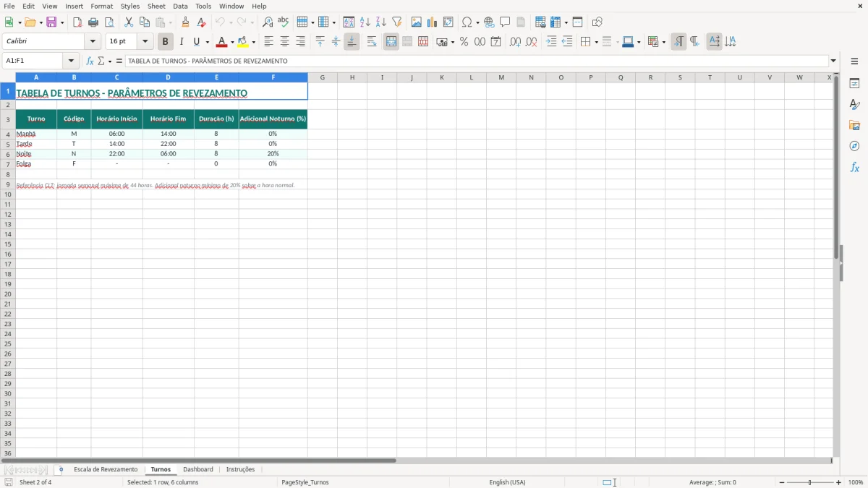The width and height of the screenshot is (868, 488).
Task: Open the font size dropdown
Action: (145, 42)
